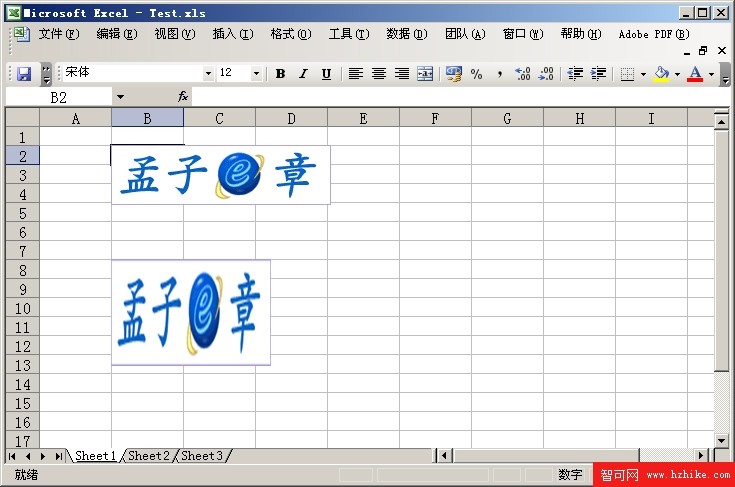
Task: Click Excel application icon in title bar
Action: (14, 13)
